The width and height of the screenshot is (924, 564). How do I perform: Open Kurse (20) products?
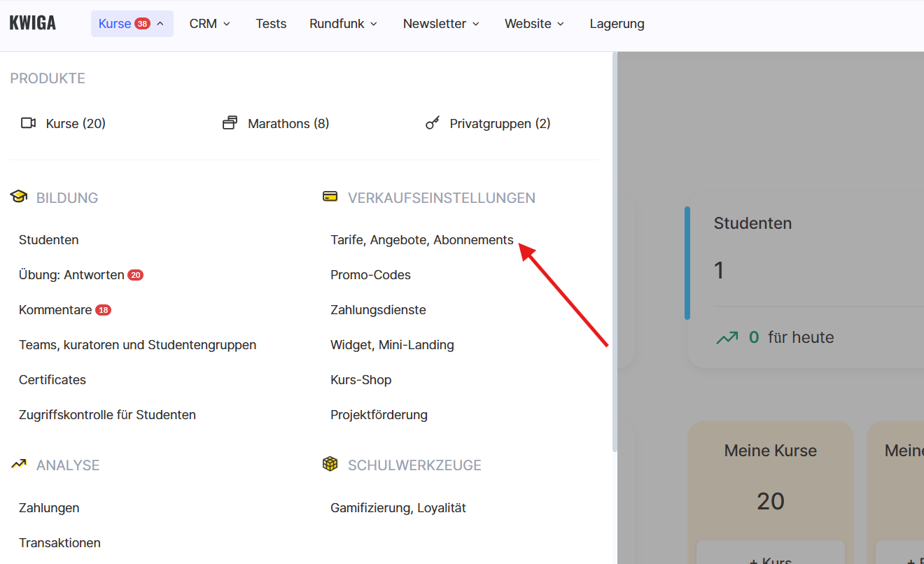pyautogui.click(x=64, y=123)
